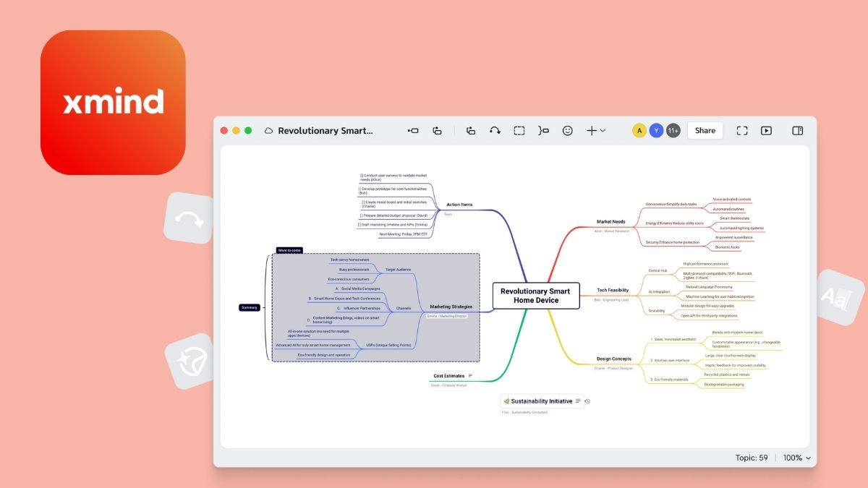Select AI Integration subtopic

tap(659, 292)
